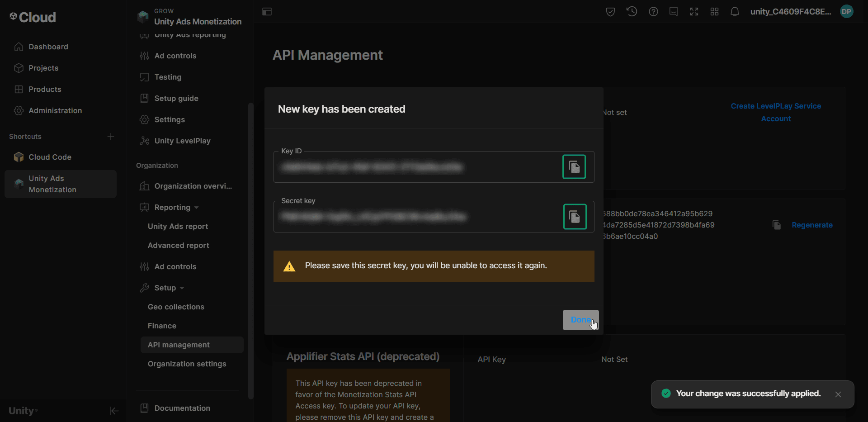This screenshot has width=868, height=422.
Task: Open activity history with the clock icon
Action: click(632, 12)
